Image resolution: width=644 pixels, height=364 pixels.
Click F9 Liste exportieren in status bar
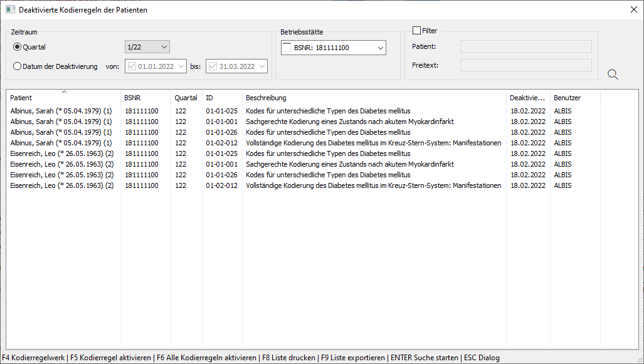tap(353, 358)
